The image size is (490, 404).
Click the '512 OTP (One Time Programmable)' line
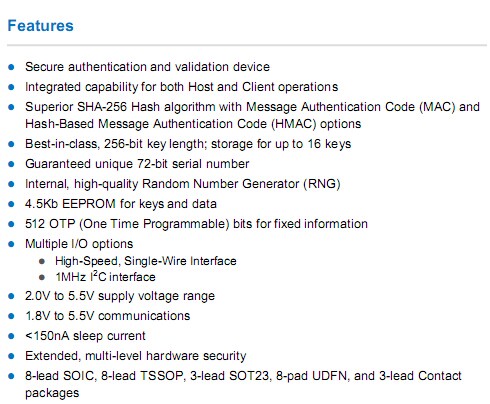(196, 224)
